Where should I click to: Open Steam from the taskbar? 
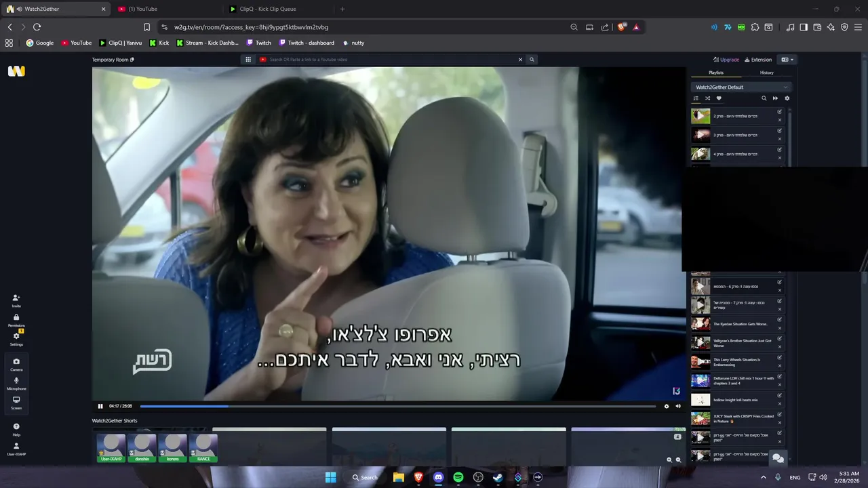pyautogui.click(x=498, y=477)
